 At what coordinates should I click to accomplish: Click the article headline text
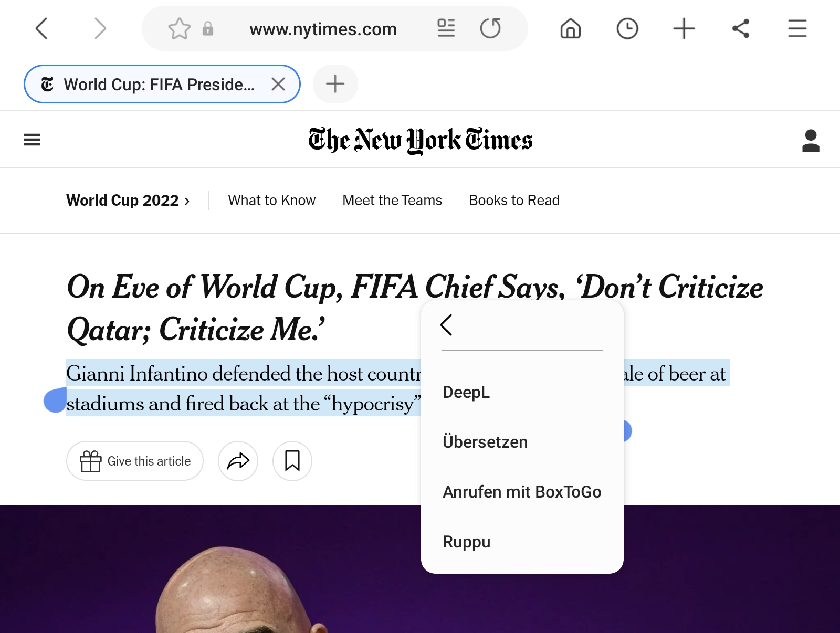pos(415,308)
